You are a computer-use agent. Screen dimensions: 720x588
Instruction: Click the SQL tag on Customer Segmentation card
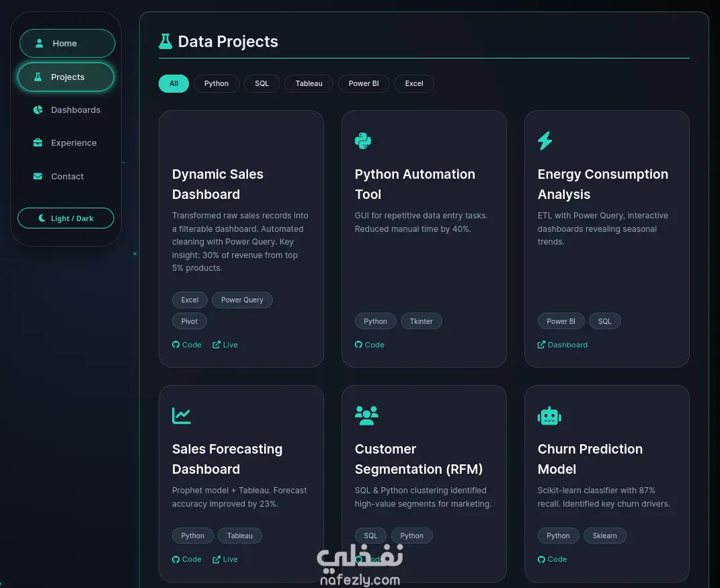370,536
